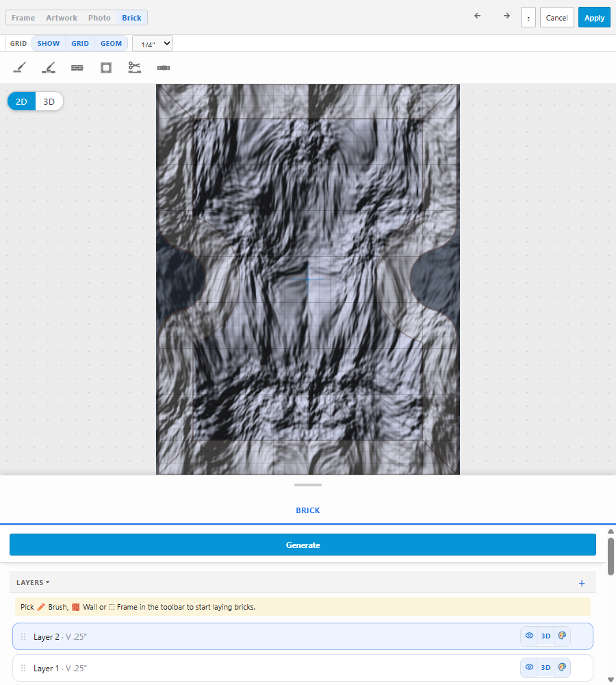Open Layer 1 color palette
This screenshot has height=685, width=616.
pos(562,667)
